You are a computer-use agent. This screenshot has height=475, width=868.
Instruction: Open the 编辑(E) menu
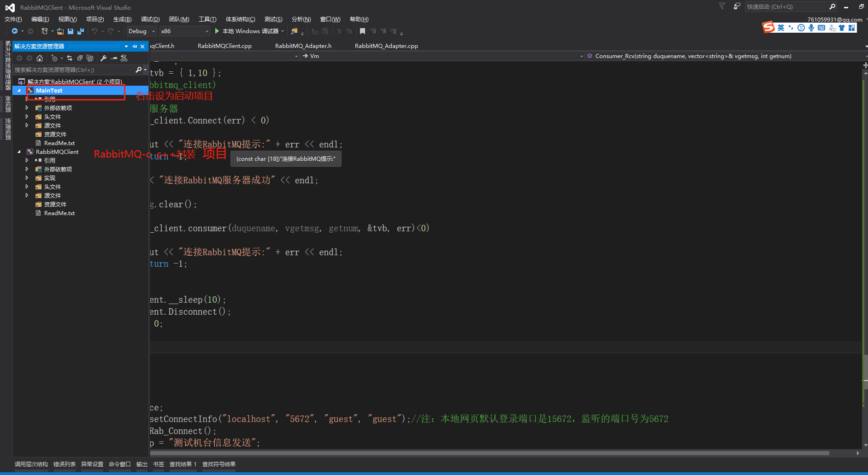pos(40,19)
